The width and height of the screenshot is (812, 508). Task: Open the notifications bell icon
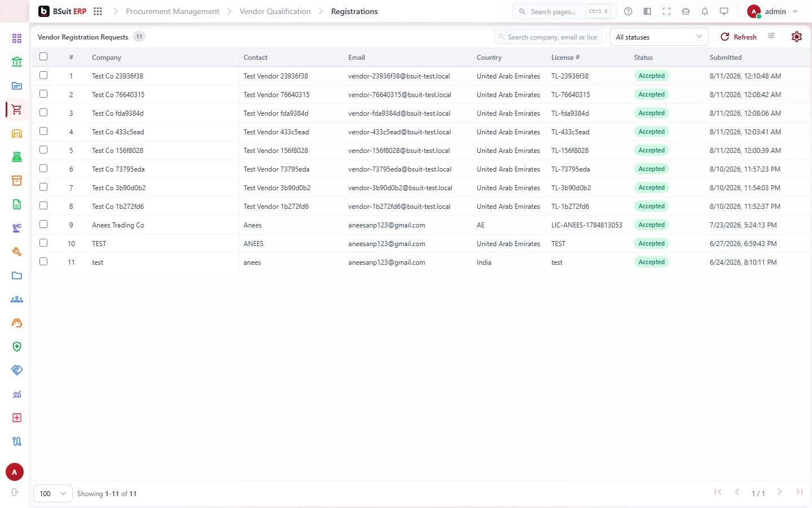705,11
